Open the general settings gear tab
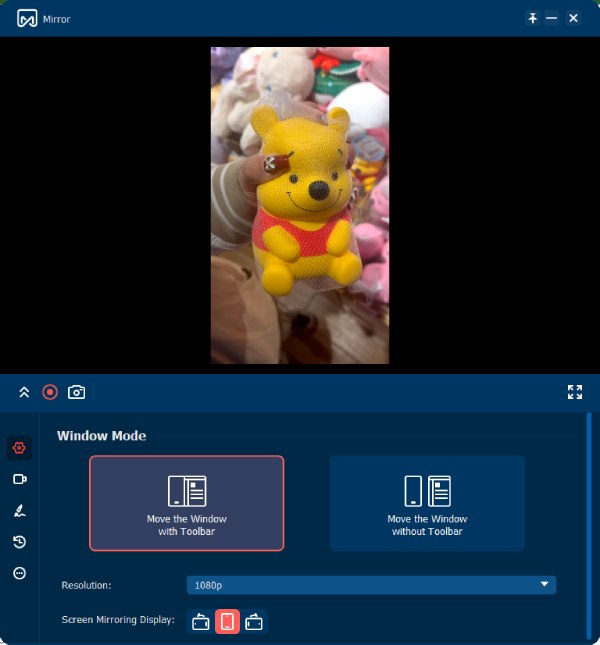 19,448
